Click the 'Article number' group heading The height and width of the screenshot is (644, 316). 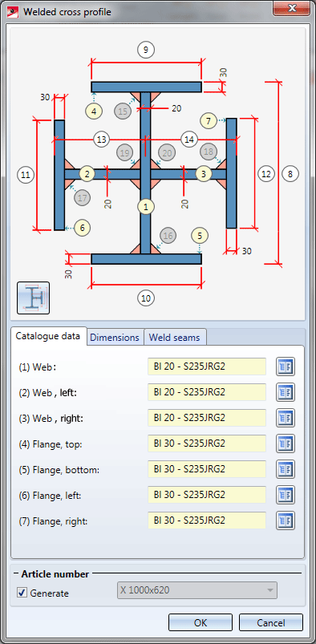click(x=55, y=573)
